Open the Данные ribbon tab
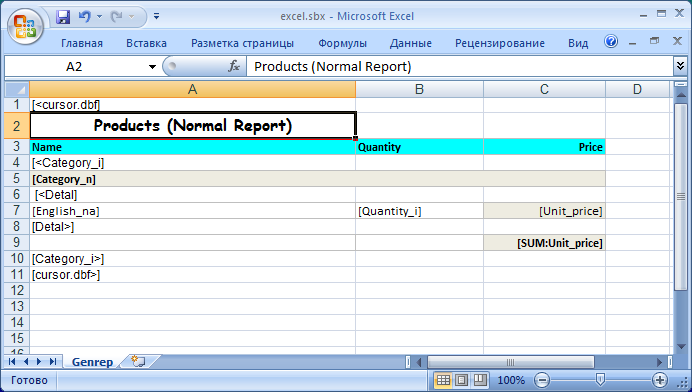Image resolution: width=692 pixels, height=392 pixels. tap(410, 43)
